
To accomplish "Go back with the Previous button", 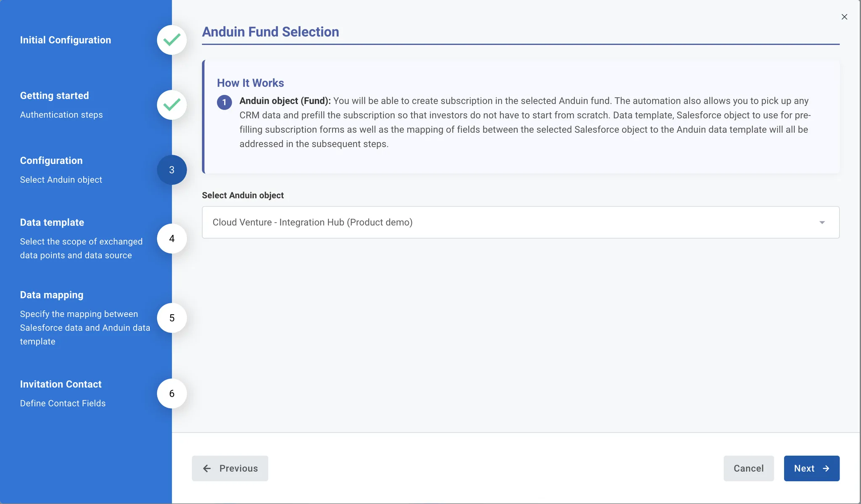I will coord(230,468).
